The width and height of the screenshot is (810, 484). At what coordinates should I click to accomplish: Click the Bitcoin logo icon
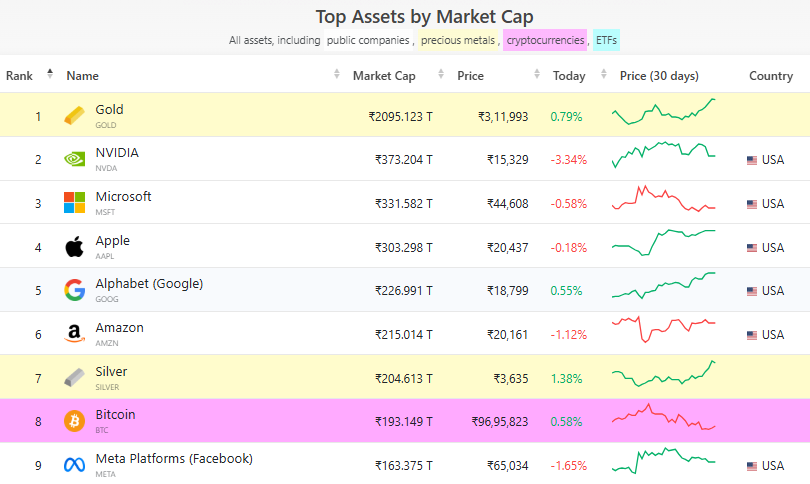[74, 421]
